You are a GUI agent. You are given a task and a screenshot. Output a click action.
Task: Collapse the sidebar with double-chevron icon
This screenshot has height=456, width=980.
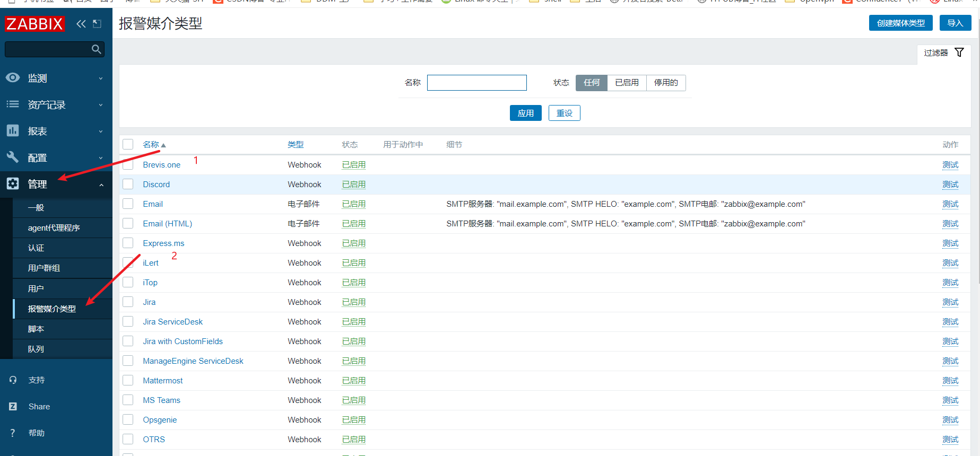(x=81, y=24)
